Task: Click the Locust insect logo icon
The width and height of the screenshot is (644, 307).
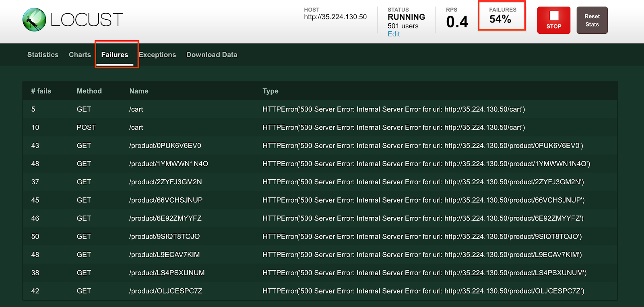Action: (34, 20)
